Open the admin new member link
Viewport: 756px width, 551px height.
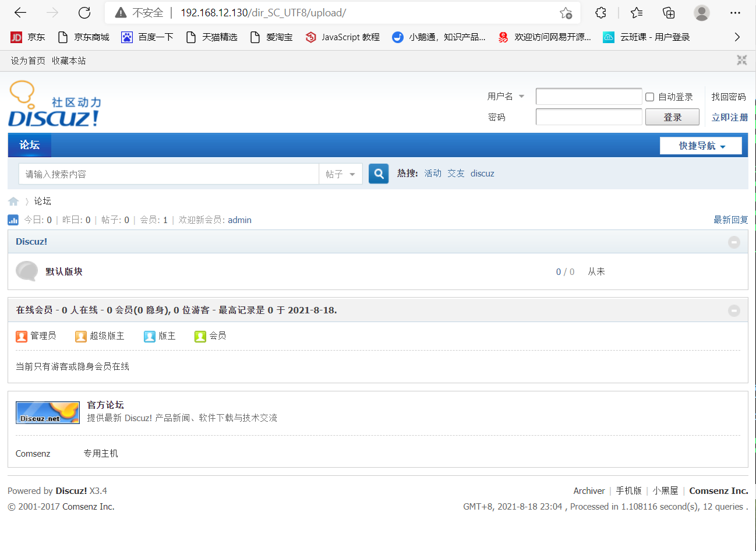click(x=239, y=220)
